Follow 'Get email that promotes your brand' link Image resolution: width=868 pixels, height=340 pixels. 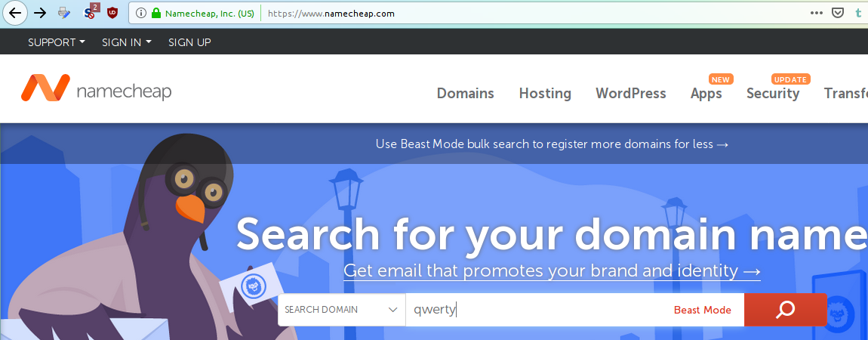click(552, 270)
